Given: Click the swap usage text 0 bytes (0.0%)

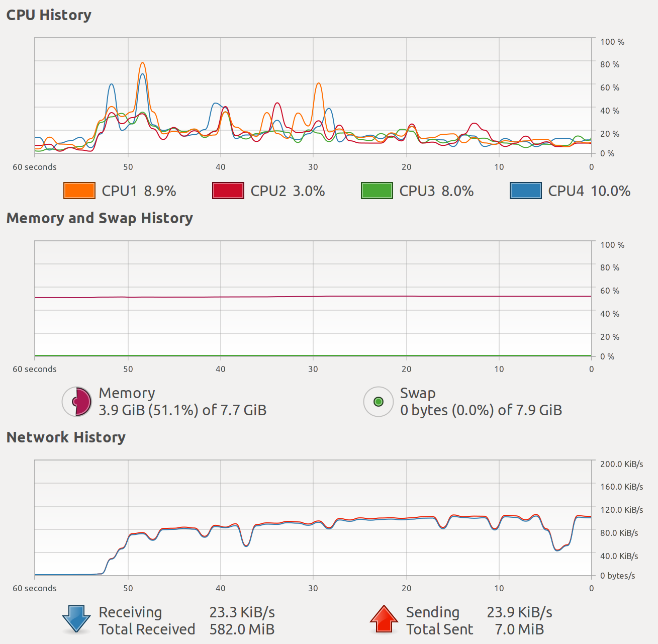Looking at the screenshot, I should pyautogui.click(x=447, y=410).
